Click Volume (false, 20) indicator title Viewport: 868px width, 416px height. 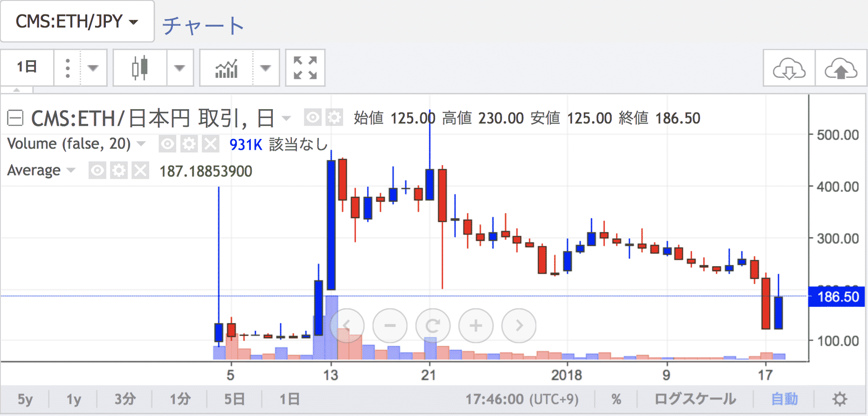69,144
